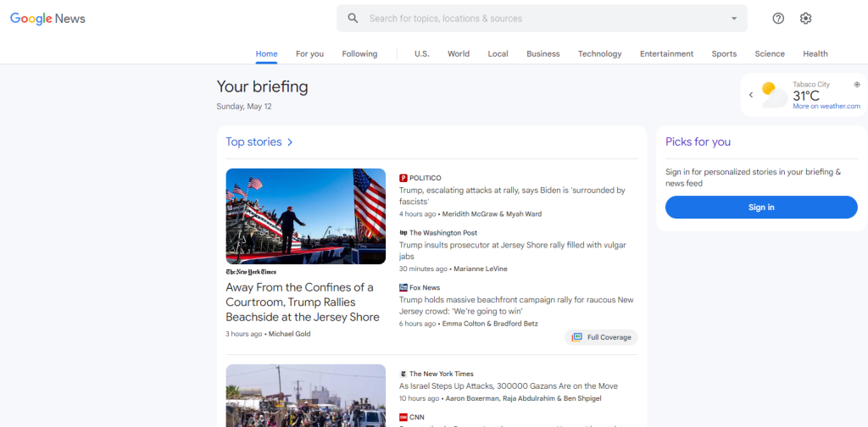Click author name Michael Gold
The image size is (868, 427).
point(290,334)
